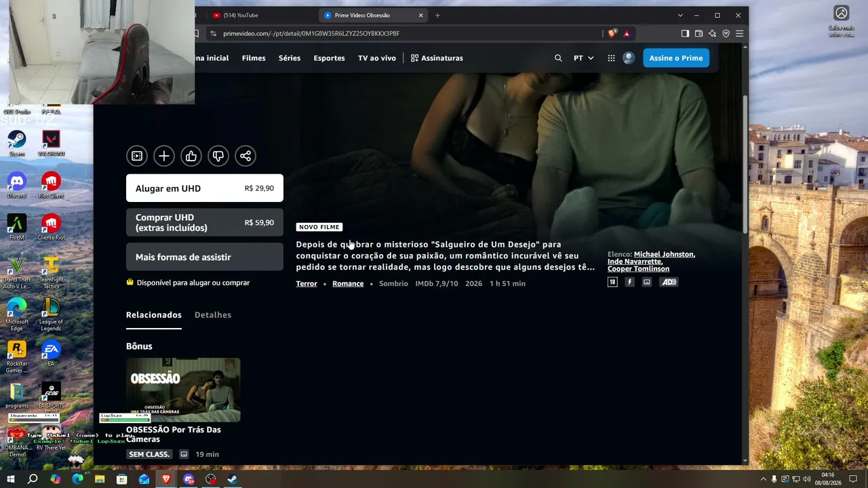Open Teamfight Tactics desktop shortcut
The width and height of the screenshot is (868, 488).
51,273
